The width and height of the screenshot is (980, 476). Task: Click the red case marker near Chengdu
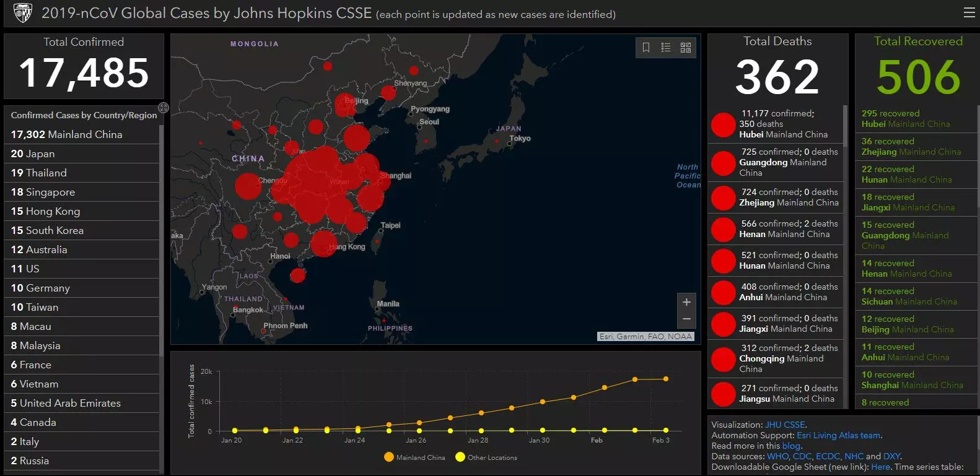(x=248, y=186)
